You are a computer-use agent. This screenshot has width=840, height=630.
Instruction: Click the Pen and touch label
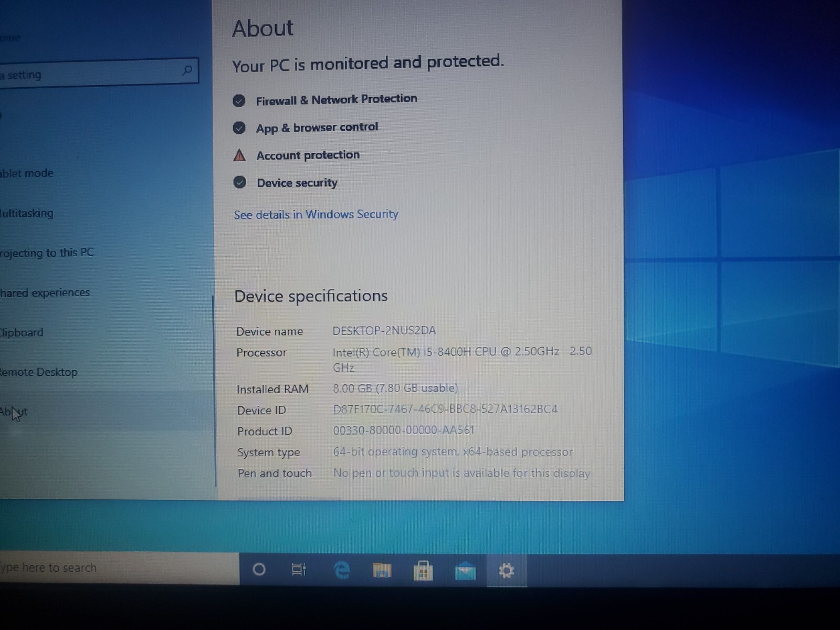(275, 473)
